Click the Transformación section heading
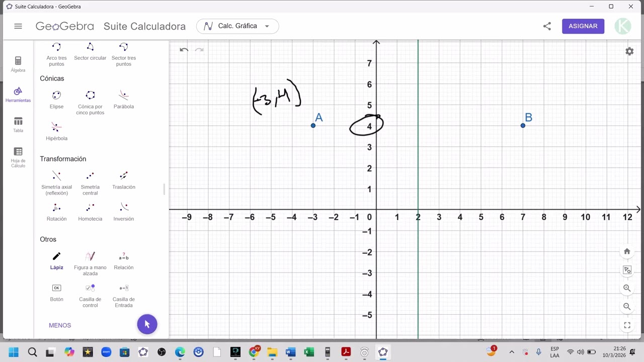This screenshot has height=362, width=644. pos(63,159)
